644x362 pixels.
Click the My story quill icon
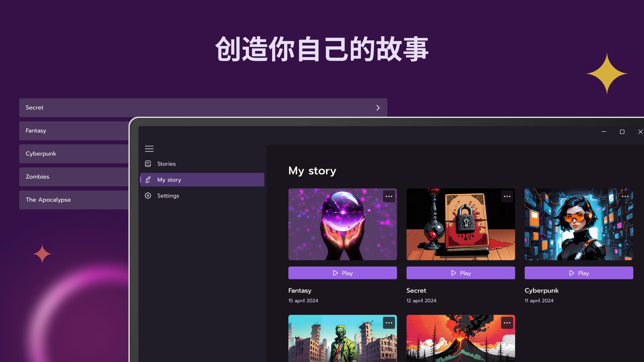point(148,180)
